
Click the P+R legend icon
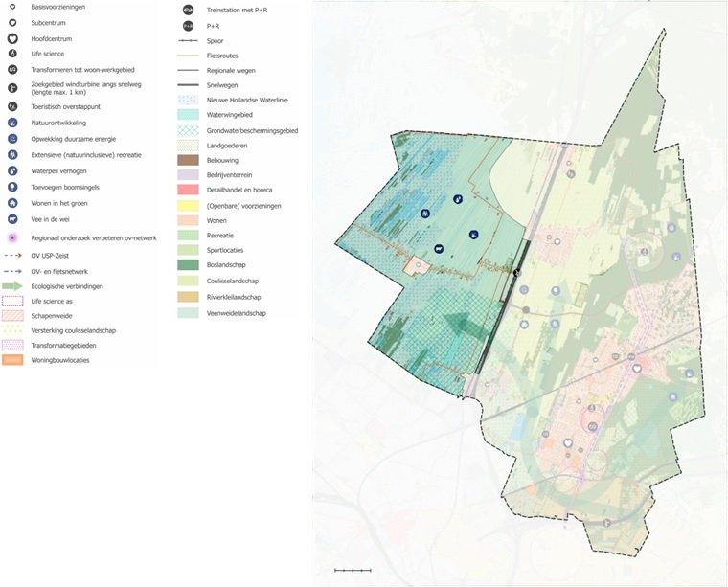[x=188, y=25]
